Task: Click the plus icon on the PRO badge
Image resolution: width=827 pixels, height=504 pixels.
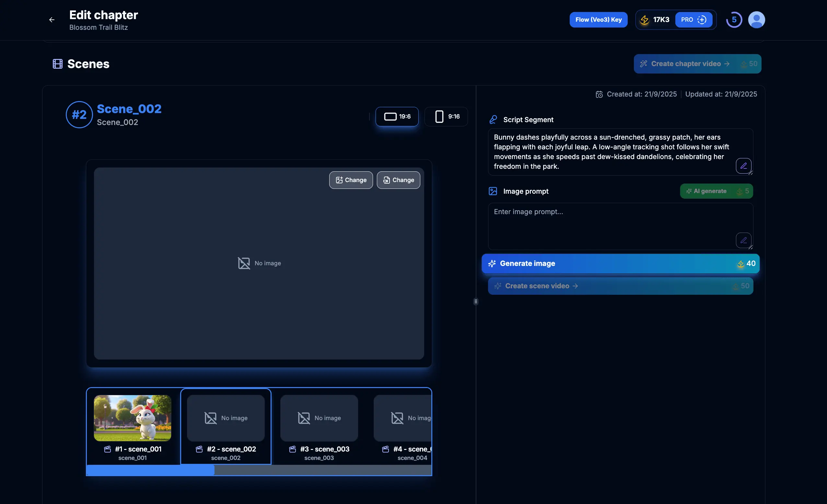Action: [x=702, y=20]
